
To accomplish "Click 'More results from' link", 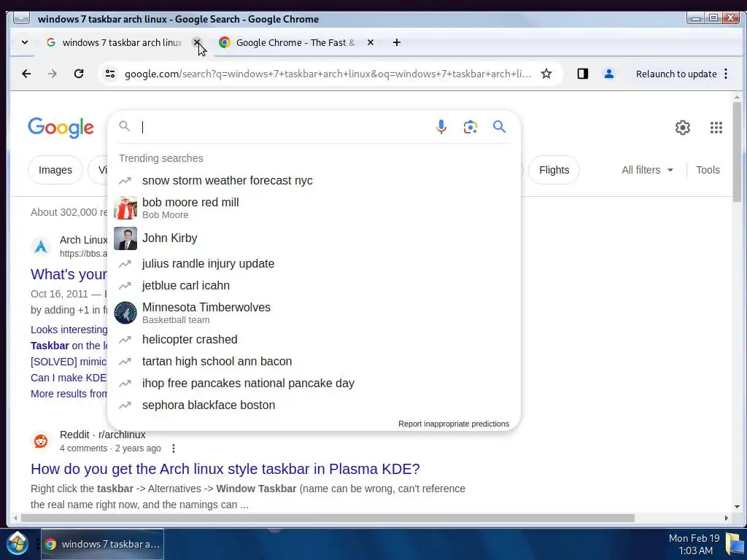I will (x=69, y=394).
